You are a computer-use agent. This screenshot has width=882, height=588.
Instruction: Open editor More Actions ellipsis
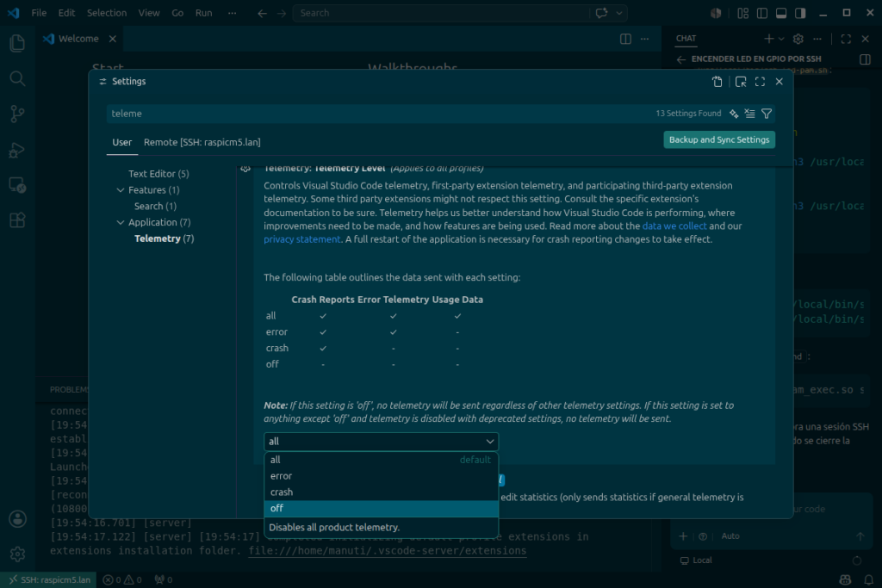[644, 39]
